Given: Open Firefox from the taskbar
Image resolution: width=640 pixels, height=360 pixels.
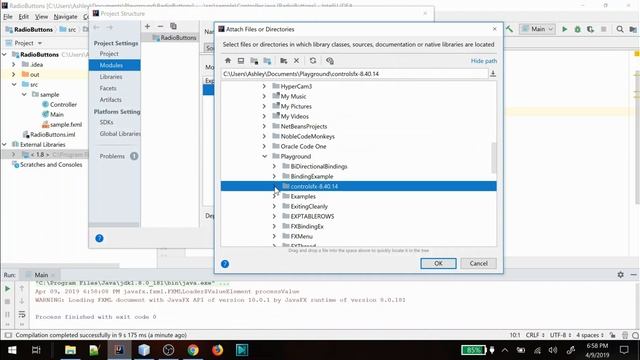Looking at the screenshot, I should tap(218, 350).
